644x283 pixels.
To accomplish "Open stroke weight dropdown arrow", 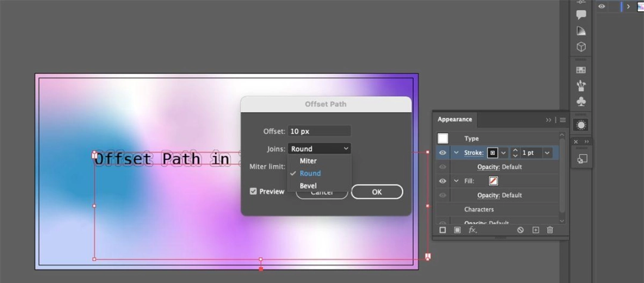I will coord(547,153).
